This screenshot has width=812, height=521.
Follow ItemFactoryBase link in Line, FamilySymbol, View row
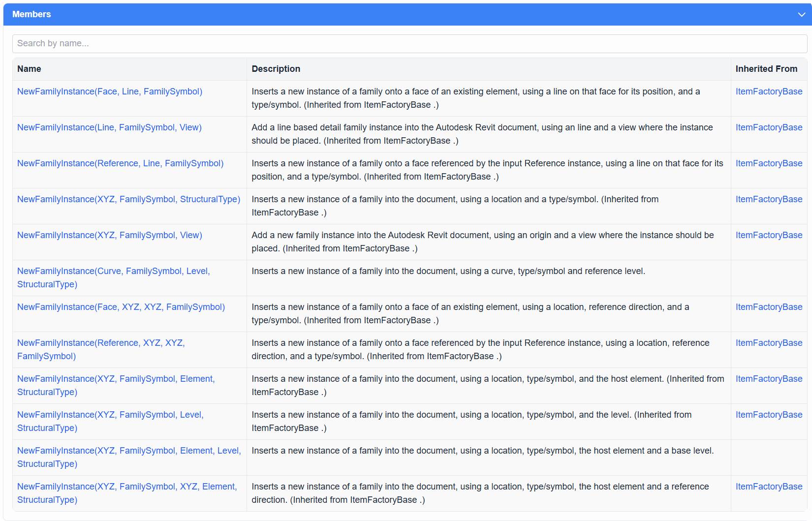[x=769, y=127]
